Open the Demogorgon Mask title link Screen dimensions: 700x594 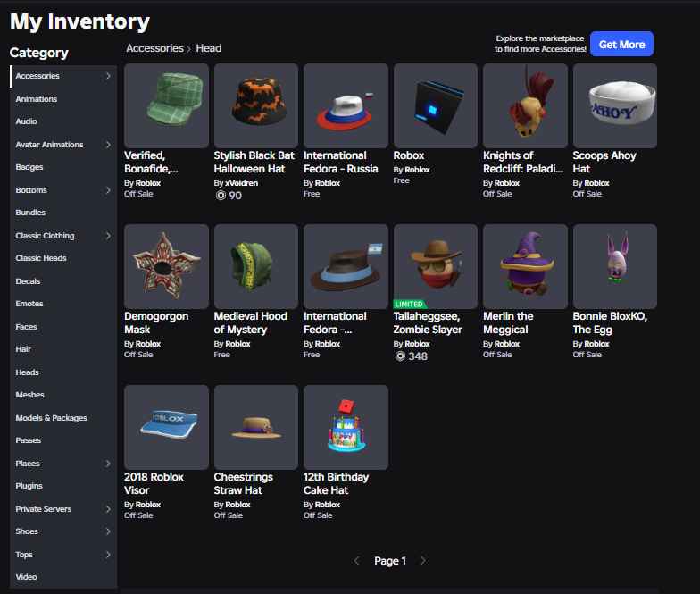click(156, 323)
